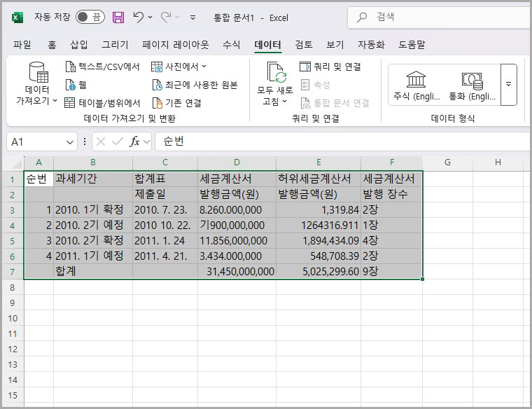Select row 10 header
532x409 pixels.
coord(13,319)
